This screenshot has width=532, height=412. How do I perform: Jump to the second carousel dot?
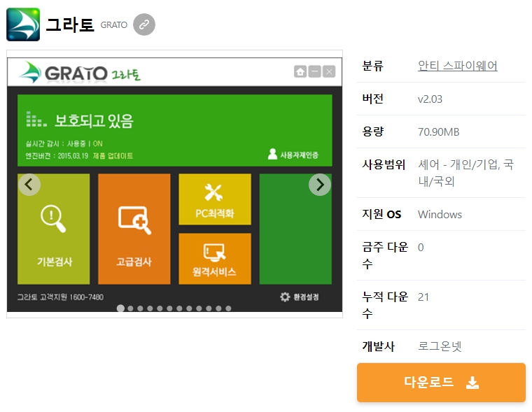[x=130, y=308]
